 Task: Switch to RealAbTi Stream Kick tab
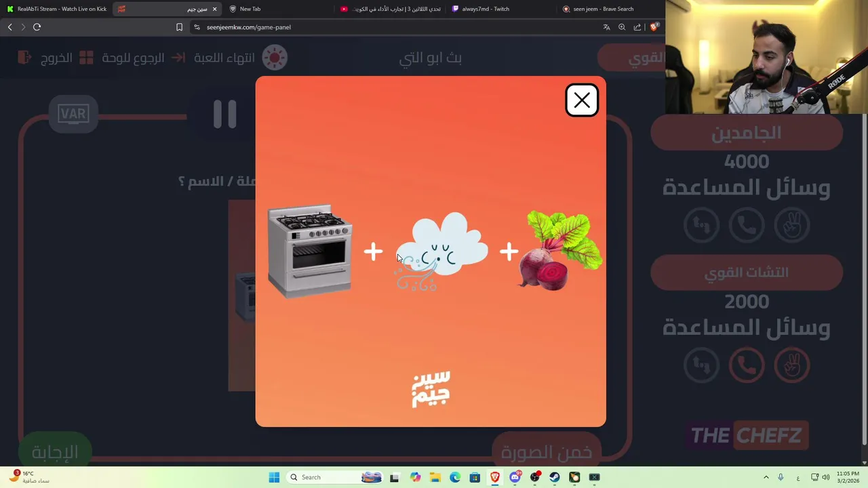tap(56, 9)
